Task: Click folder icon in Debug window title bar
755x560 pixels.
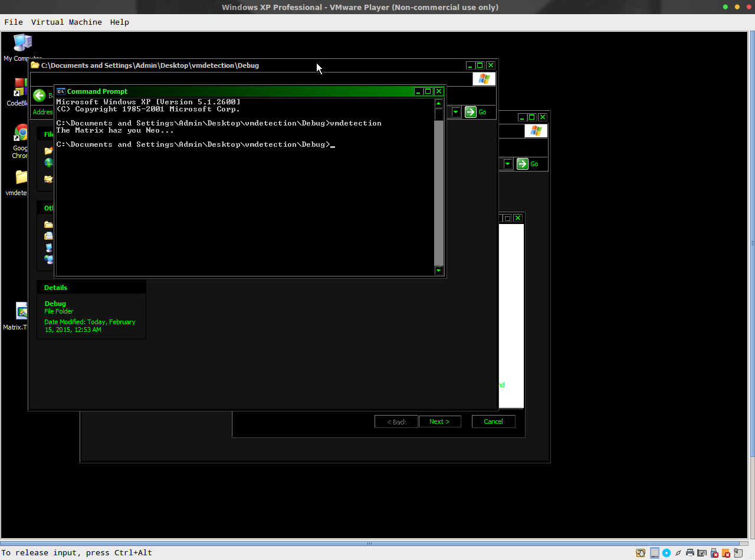Action: (35, 65)
